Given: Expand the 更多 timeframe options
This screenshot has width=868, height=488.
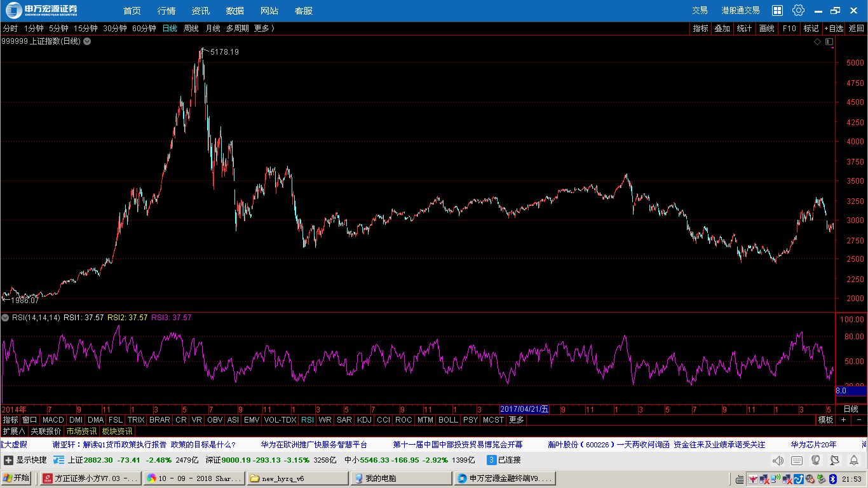Looking at the screenshot, I should [264, 29].
